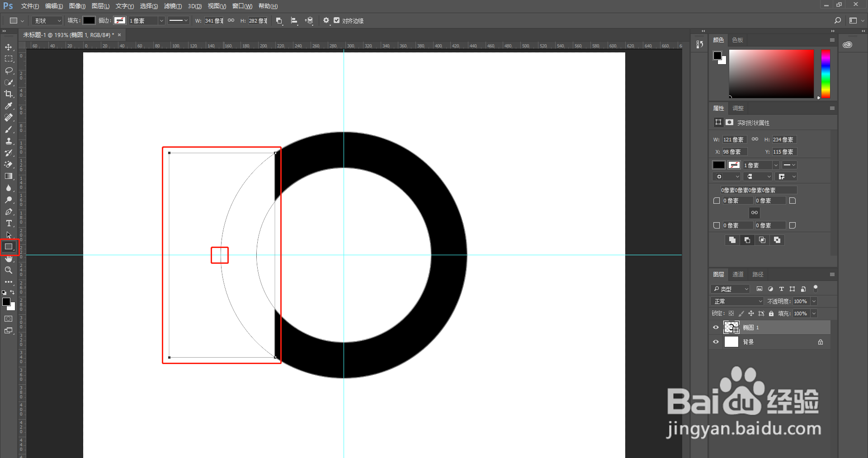Click the width W input in options bar
This screenshot has width=868, height=458.
click(x=214, y=21)
